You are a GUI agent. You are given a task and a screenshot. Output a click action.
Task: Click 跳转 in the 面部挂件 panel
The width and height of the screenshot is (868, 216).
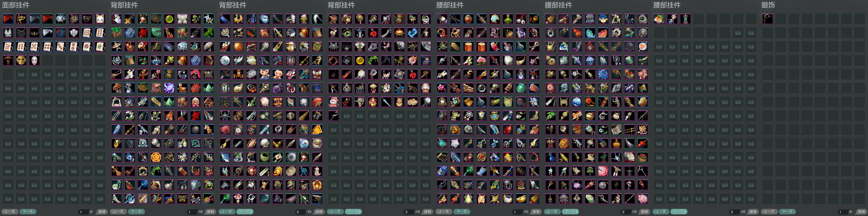click(x=102, y=212)
